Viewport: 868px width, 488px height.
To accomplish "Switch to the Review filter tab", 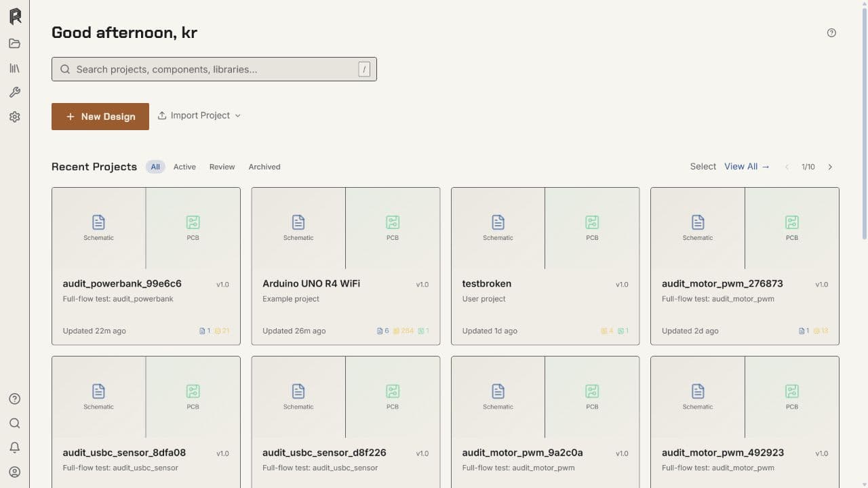I will 222,167.
